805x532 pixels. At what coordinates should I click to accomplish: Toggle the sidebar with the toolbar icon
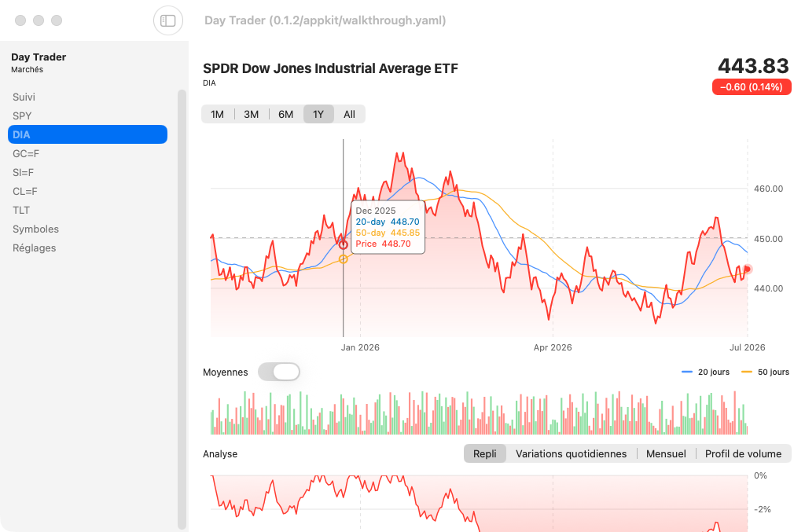click(x=168, y=20)
